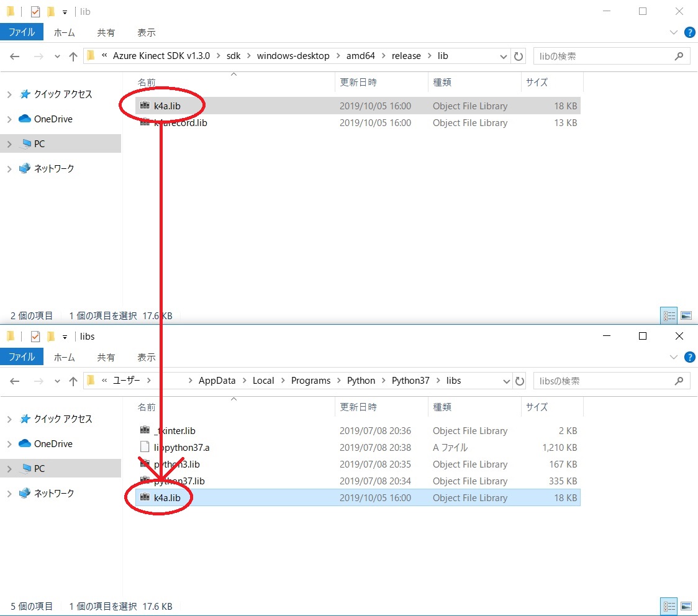Open quick access toolbar dropdown in libs window
Screen dimensions: 698x616
point(65,337)
